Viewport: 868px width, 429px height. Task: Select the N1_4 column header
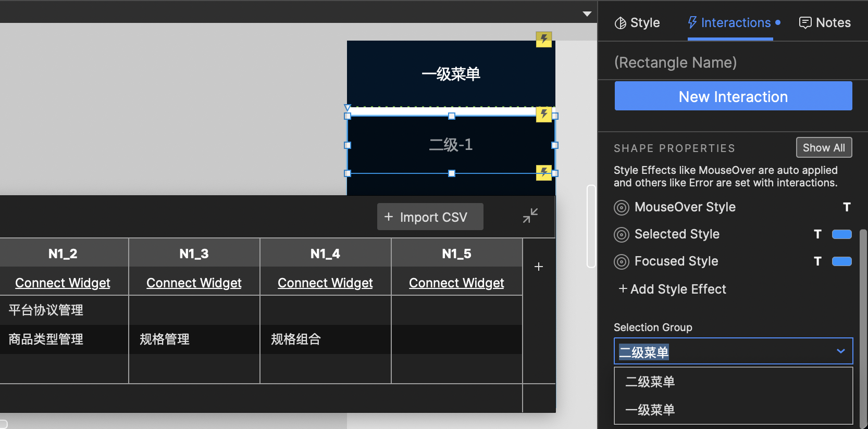[325, 254]
